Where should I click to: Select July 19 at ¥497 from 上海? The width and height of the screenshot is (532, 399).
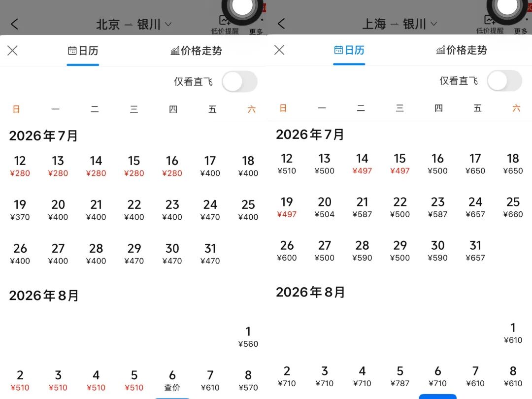(x=287, y=207)
